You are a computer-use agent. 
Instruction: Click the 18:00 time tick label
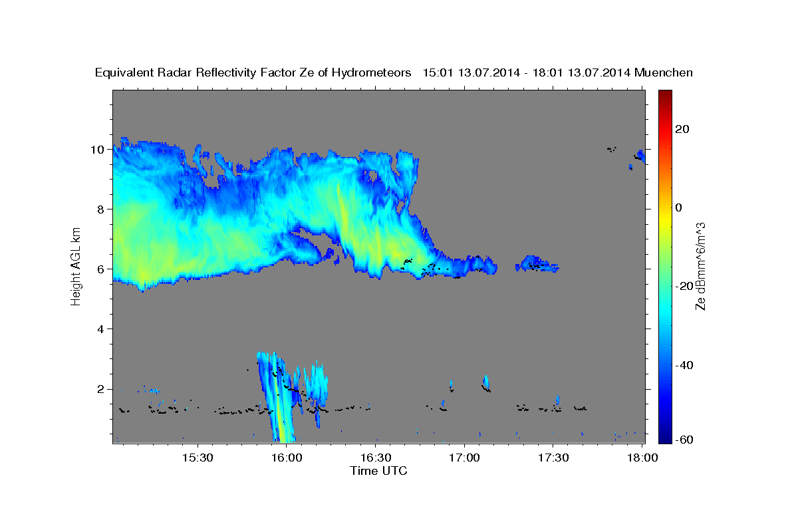click(642, 458)
